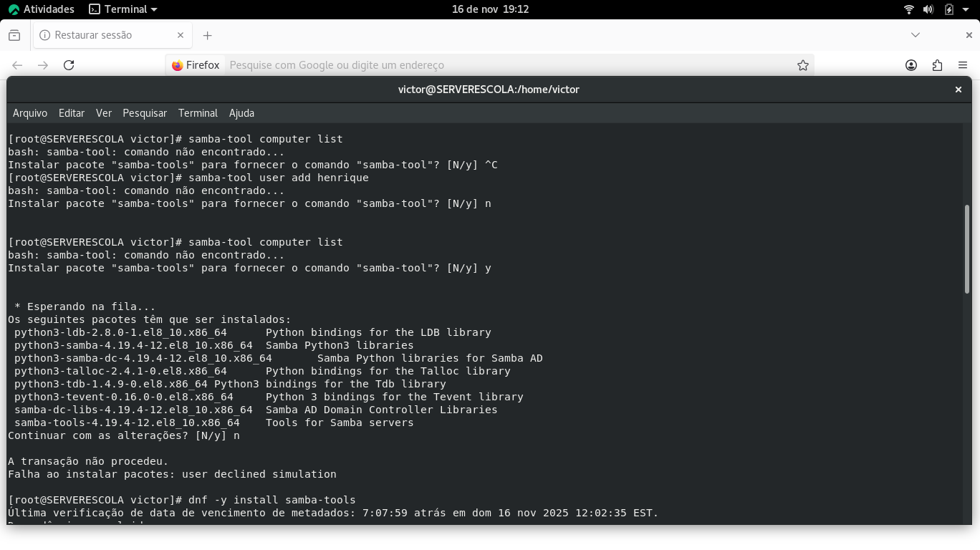Open the system status menu via volume icon
Image resolution: width=980 pixels, height=550 pixels.
tap(928, 9)
